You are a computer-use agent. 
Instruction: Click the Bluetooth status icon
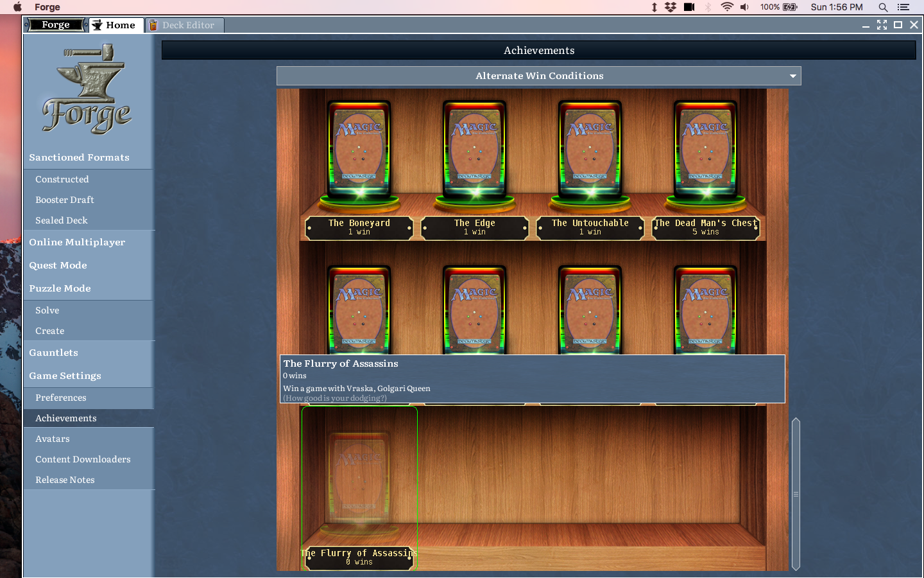pyautogui.click(x=708, y=7)
